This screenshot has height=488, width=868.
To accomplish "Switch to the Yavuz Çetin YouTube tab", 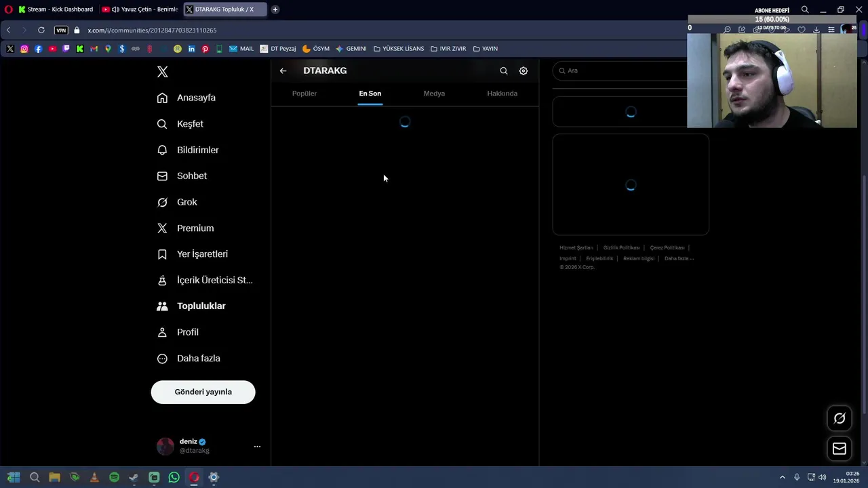I will tap(141, 9).
